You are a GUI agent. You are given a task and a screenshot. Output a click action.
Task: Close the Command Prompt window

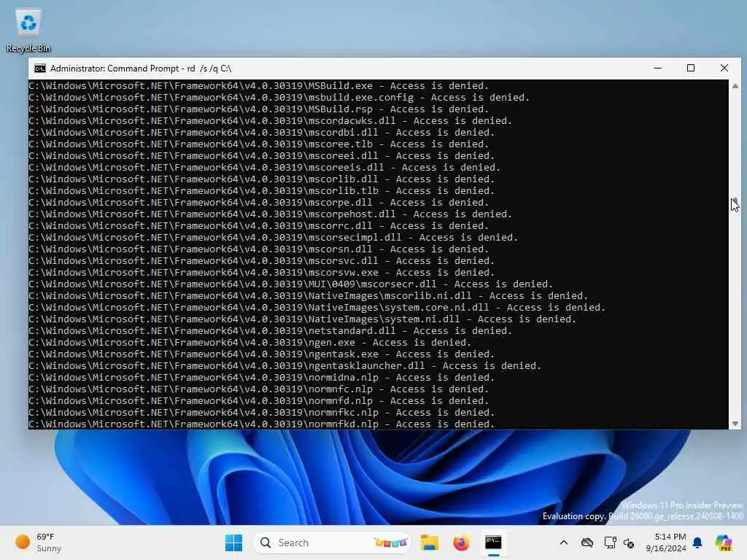724,68
